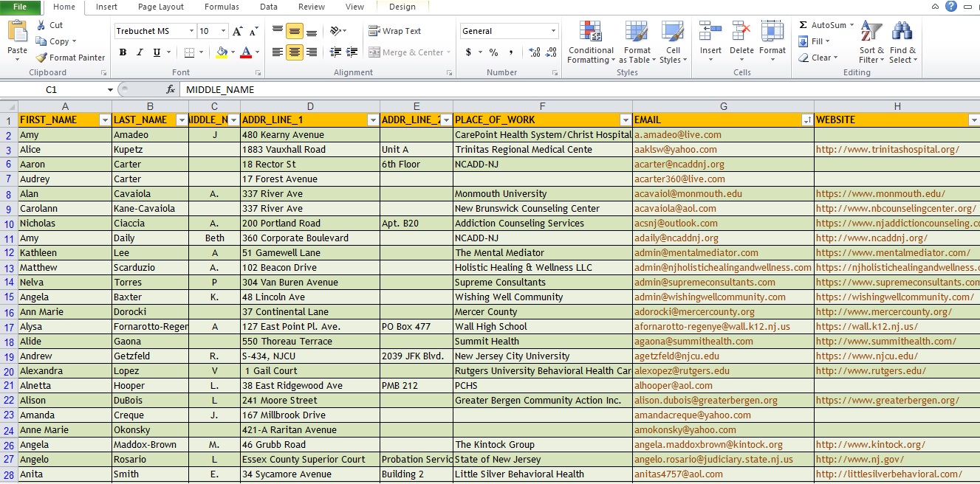Apply Comma Style
Image resolution: width=980 pixels, height=484 pixels.
click(511, 52)
